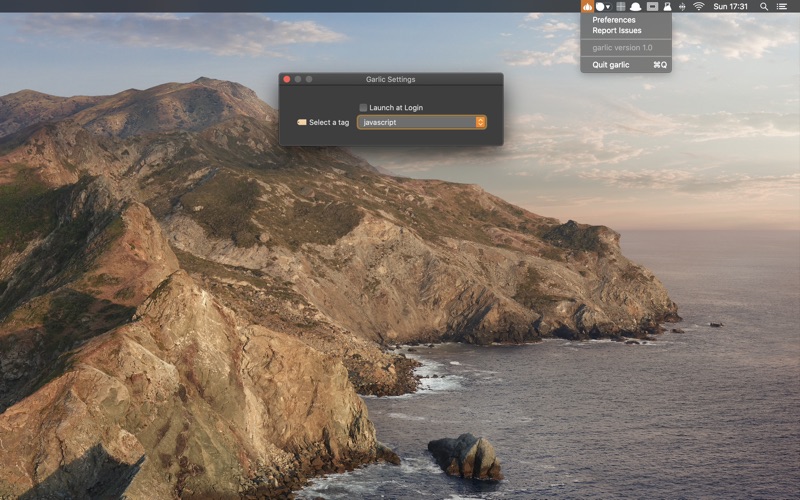Open the shield icon menu with arrow
Viewport: 800px width, 500px height.
coord(602,6)
